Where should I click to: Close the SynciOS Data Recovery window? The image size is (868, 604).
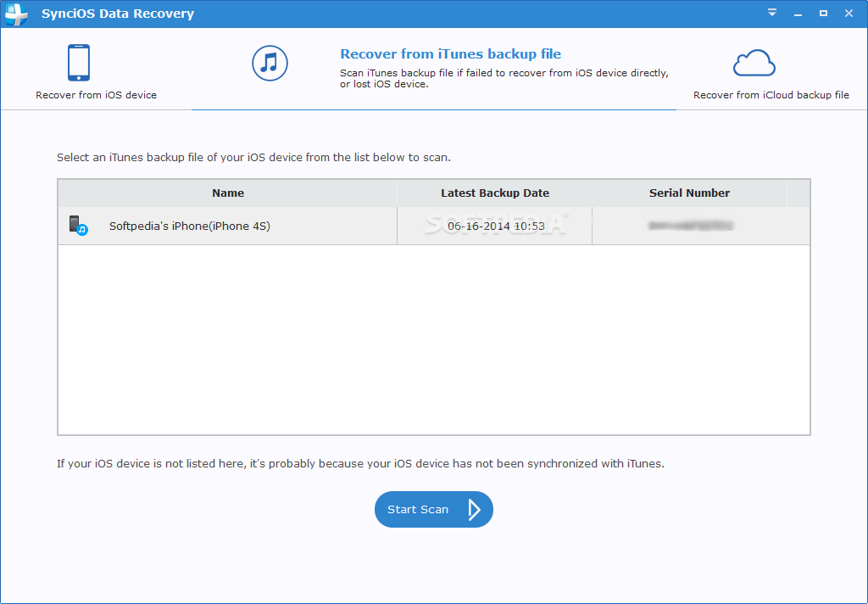point(849,13)
